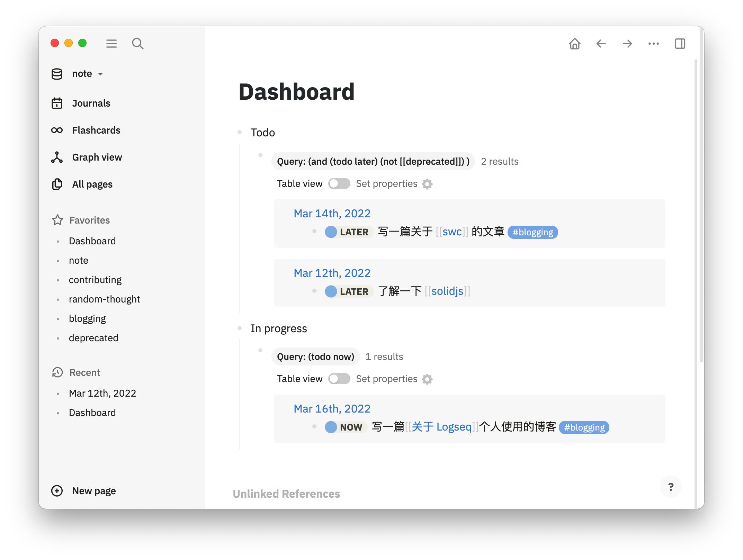Open Set properties gear for todo now query
The image size is (743, 560).
(427, 379)
